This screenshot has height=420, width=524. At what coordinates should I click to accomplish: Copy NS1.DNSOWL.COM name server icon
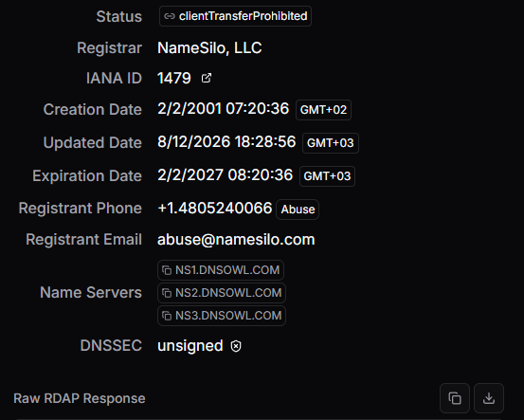pos(167,270)
